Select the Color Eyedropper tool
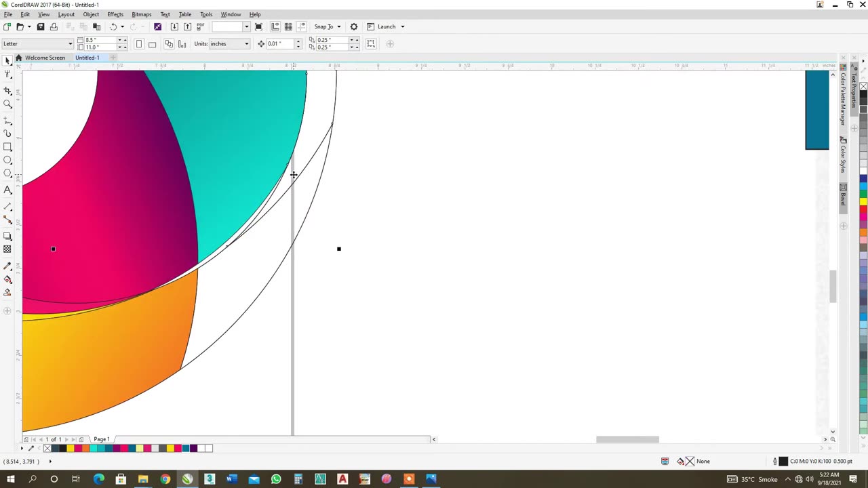The height and width of the screenshot is (488, 868). click(7, 266)
